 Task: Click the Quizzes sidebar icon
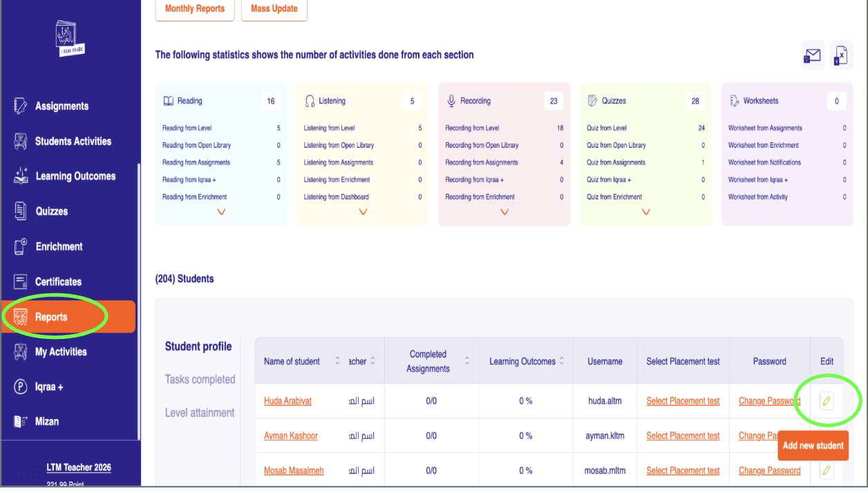tap(21, 211)
